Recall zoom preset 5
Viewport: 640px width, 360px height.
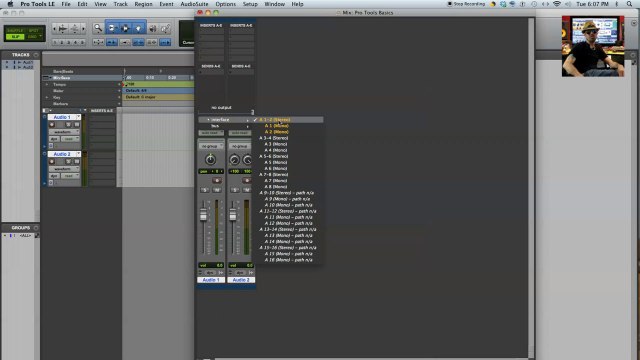[82, 42]
